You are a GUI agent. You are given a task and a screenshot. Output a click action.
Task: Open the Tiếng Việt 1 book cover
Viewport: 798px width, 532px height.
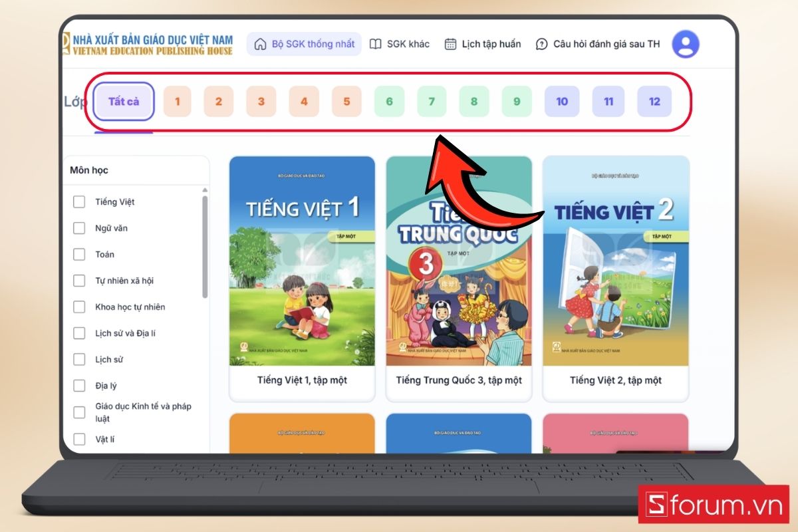[302, 261]
